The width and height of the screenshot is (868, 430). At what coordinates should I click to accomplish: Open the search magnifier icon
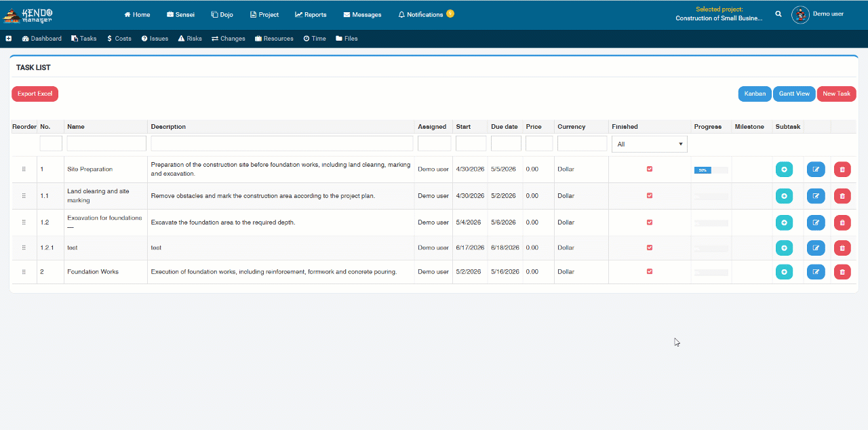coord(778,14)
